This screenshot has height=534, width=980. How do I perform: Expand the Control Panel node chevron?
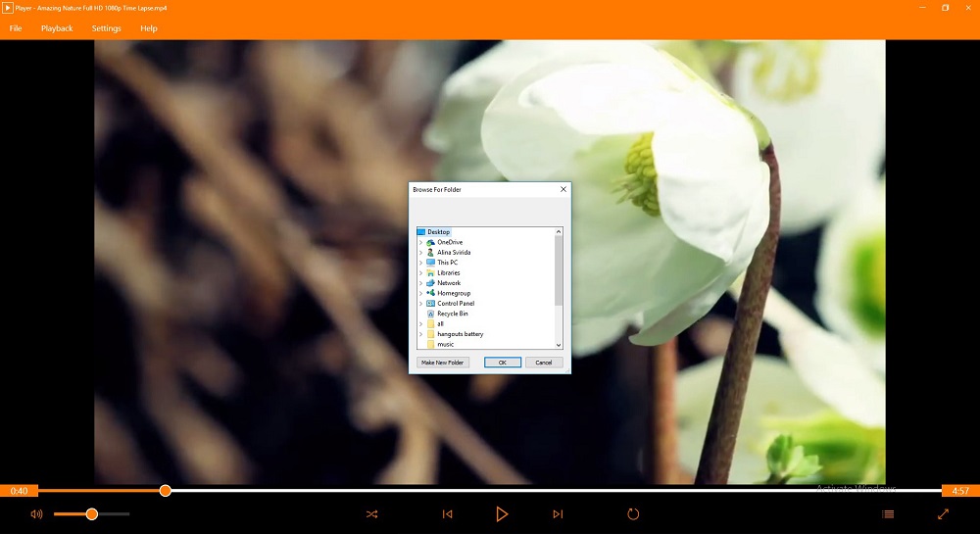point(420,304)
